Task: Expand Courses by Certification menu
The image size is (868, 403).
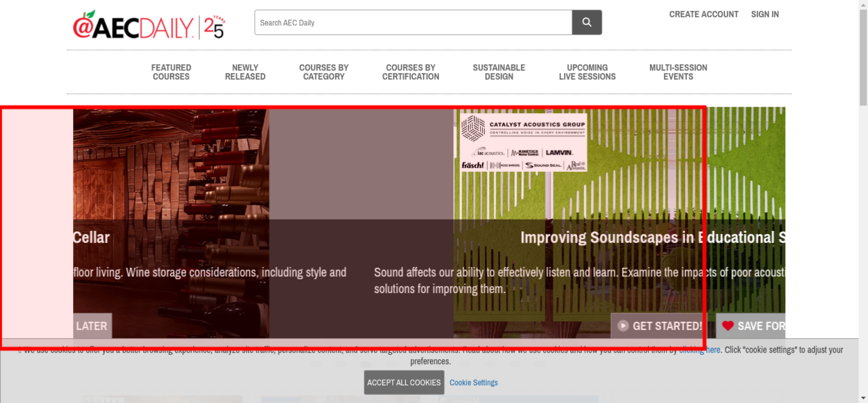Action: point(411,72)
